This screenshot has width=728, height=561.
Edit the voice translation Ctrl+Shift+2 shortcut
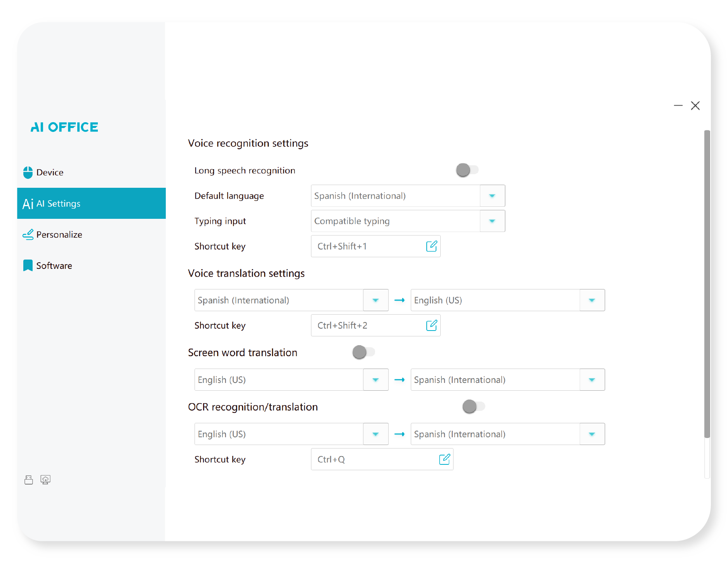[431, 326]
